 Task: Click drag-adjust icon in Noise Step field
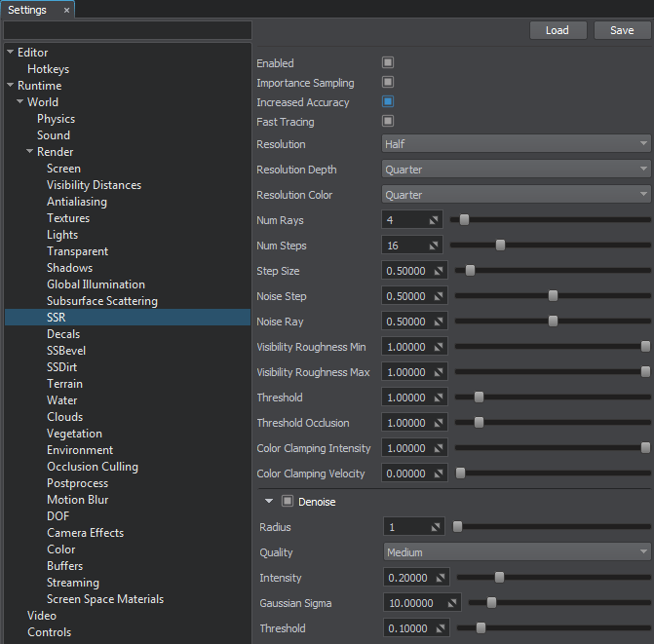click(x=440, y=296)
